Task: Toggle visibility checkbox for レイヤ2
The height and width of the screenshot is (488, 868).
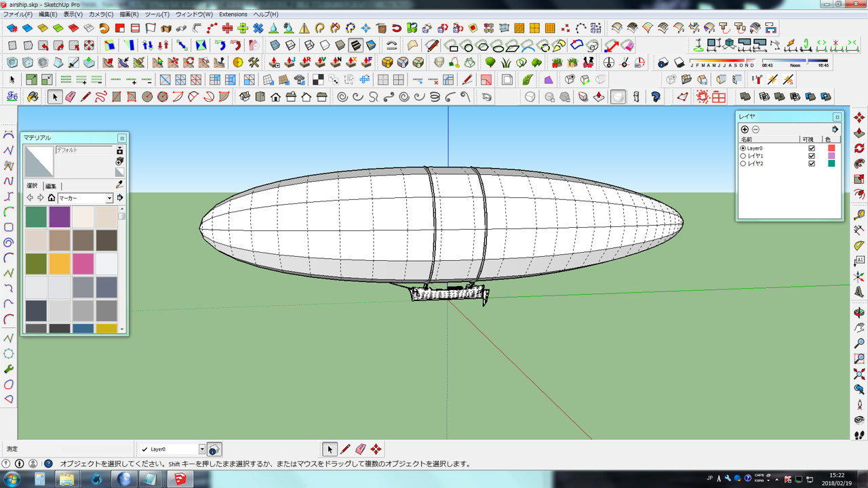Action: pos(812,163)
